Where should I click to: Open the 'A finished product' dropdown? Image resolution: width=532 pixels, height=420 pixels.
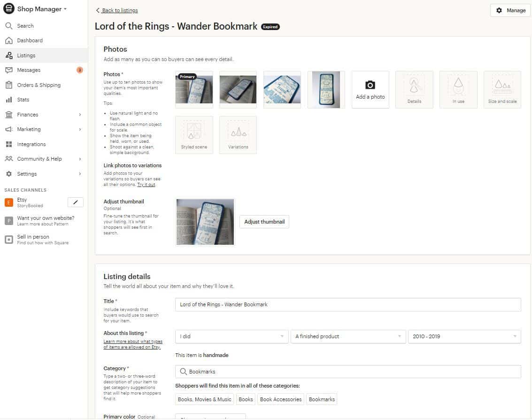tap(348, 336)
